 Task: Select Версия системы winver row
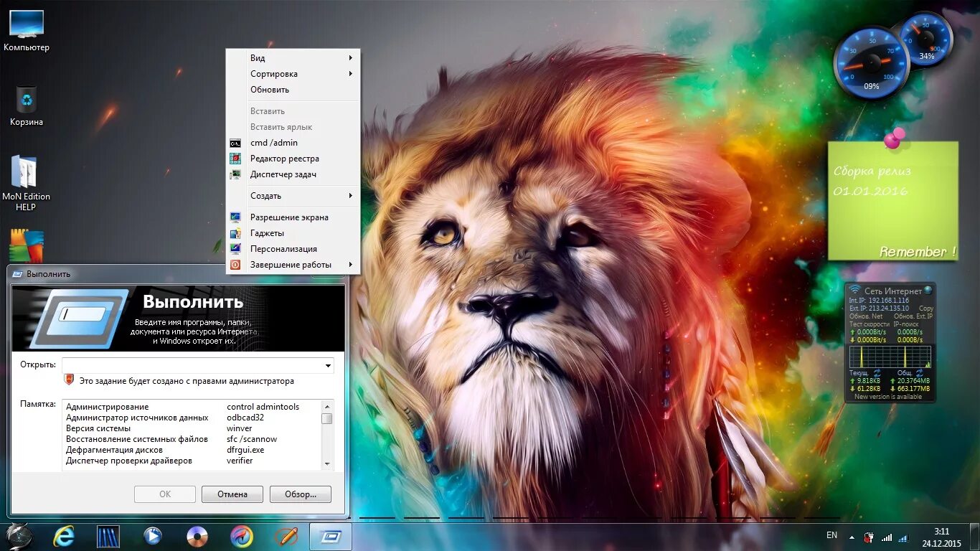point(192,428)
